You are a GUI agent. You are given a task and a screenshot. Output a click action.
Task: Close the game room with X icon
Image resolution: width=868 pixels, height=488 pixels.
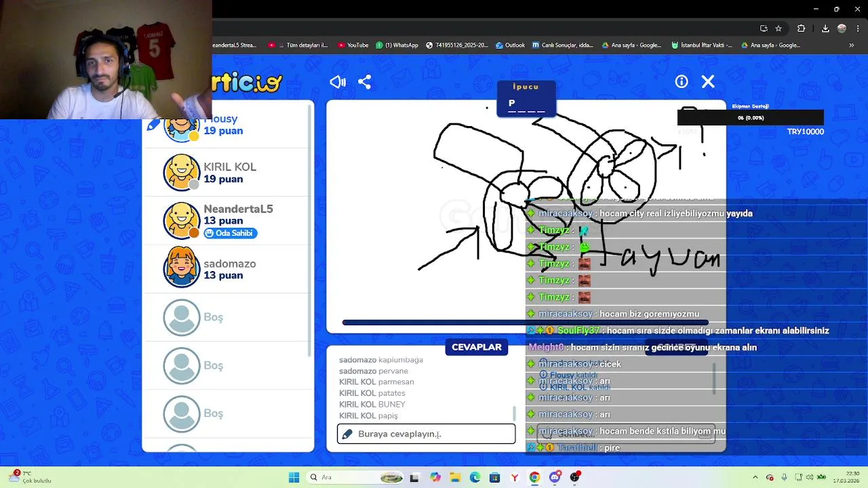[708, 81]
